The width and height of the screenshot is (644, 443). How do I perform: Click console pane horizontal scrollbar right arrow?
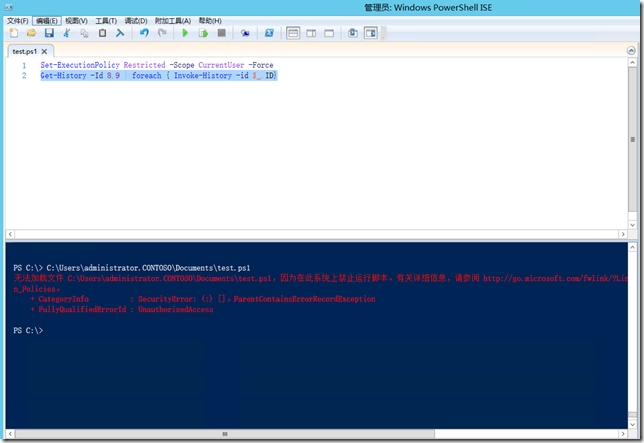pos(623,434)
